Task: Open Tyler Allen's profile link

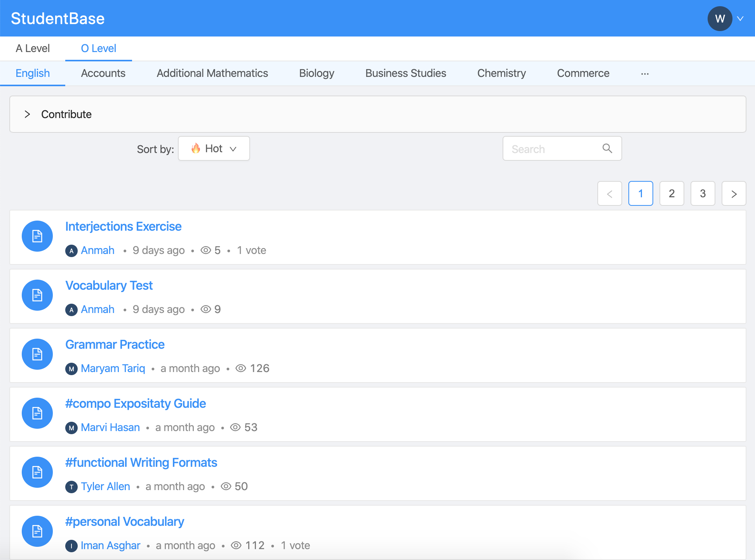Action: tap(105, 486)
